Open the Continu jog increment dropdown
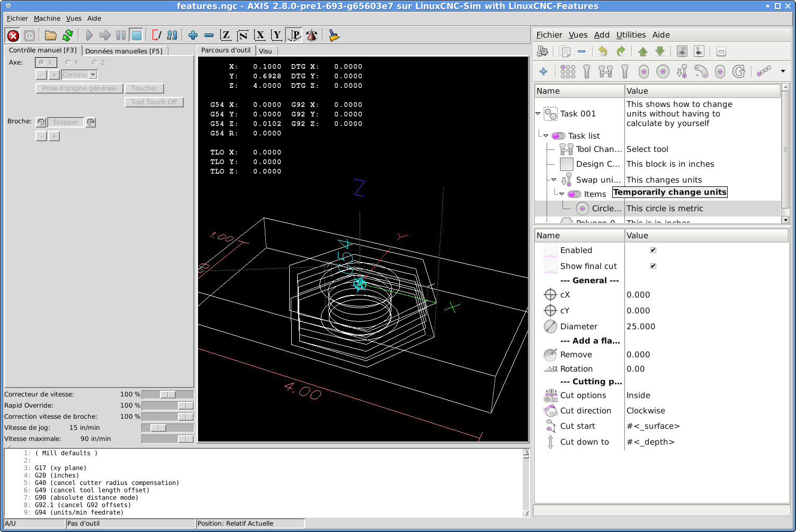796x532 pixels. [93, 75]
